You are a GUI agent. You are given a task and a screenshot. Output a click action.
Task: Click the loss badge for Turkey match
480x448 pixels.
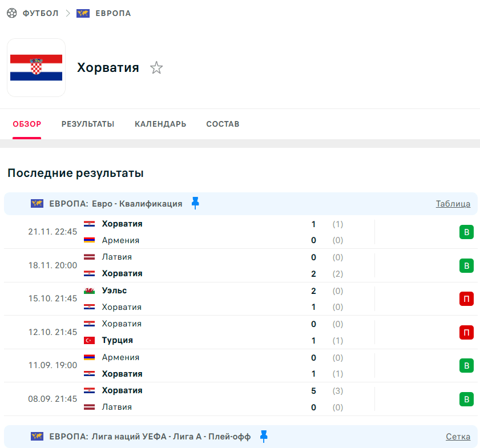pyautogui.click(x=466, y=332)
